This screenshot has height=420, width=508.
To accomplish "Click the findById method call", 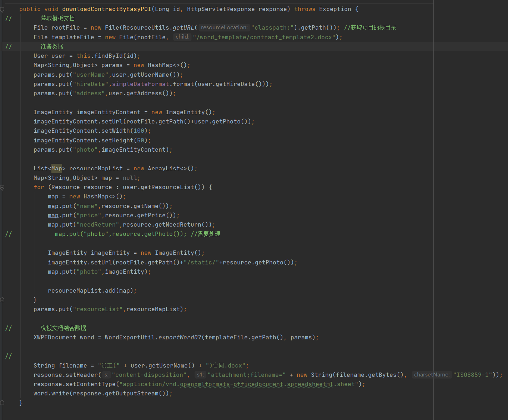I will (x=109, y=56).
